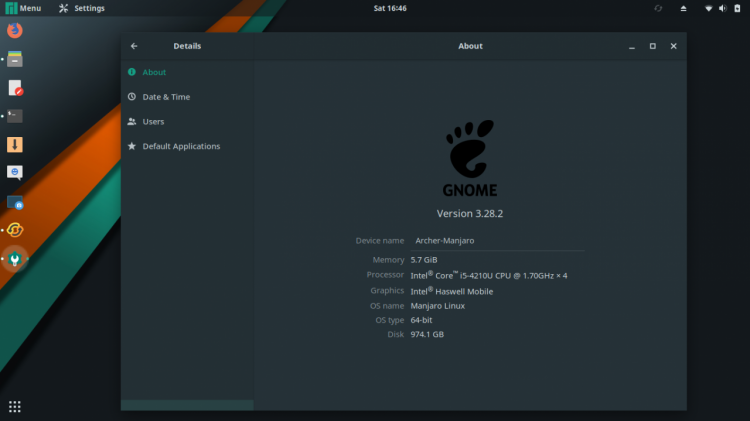Open the terminal from the dock

[15, 116]
